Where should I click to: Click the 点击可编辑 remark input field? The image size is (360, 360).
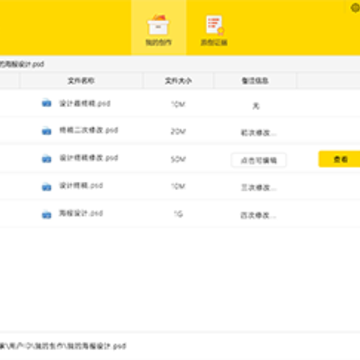(x=259, y=160)
